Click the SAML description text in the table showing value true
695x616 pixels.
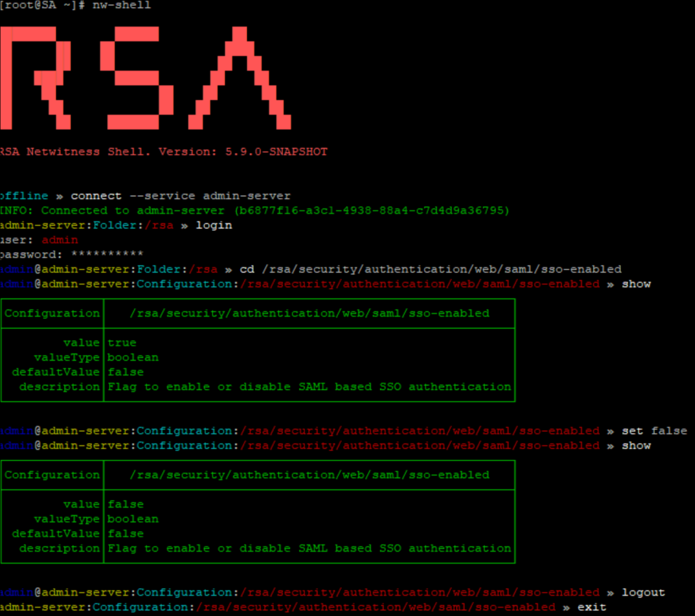309,387
